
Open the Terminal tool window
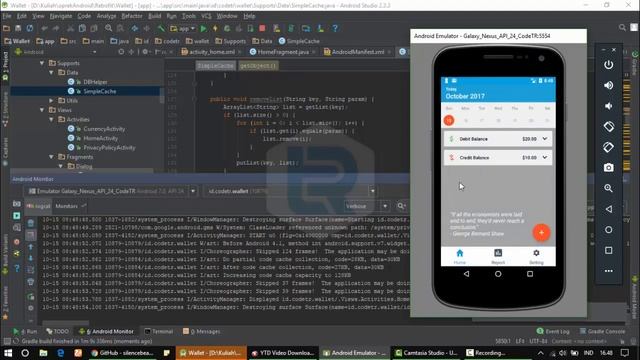pyautogui.click(x=159, y=331)
